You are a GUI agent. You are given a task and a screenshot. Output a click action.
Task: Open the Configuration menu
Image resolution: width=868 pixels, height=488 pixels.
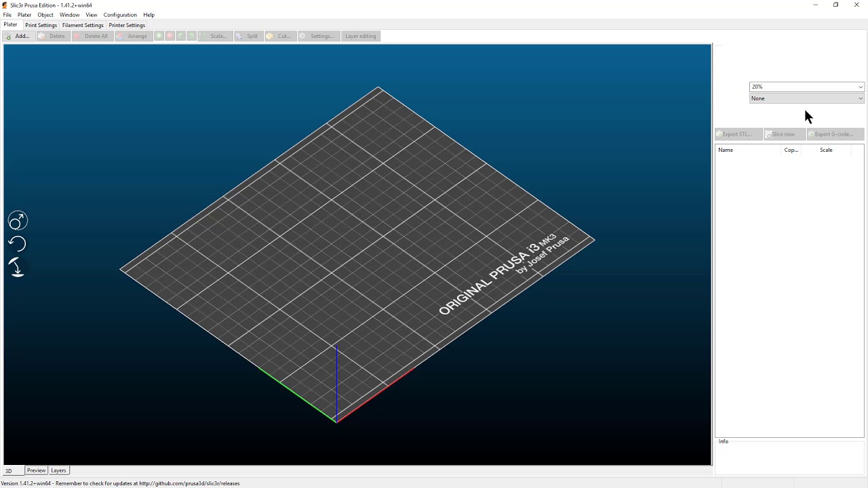tap(120, 15)
